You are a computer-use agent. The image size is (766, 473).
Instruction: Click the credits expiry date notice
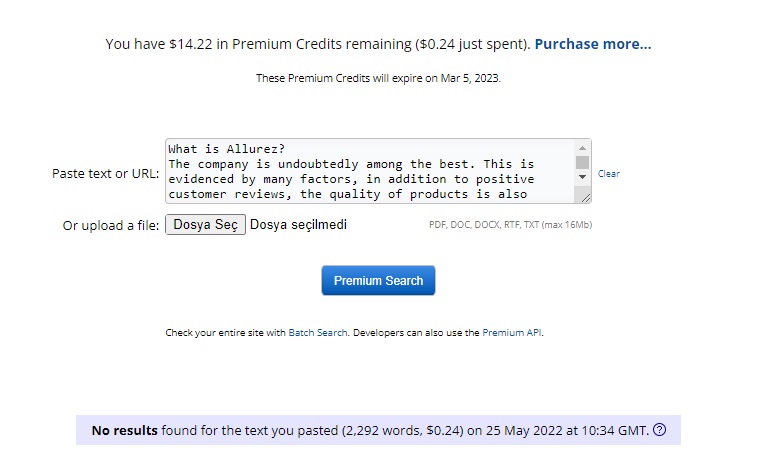tap(378, 78)
